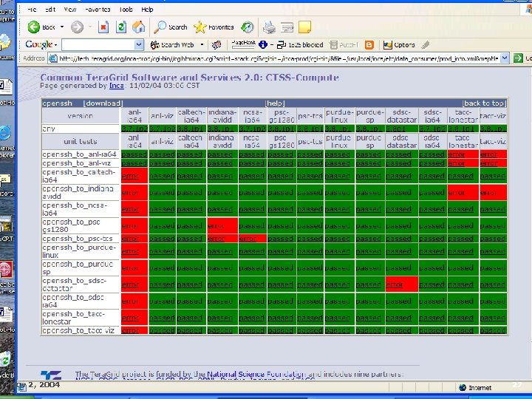Go to the Home page icon
This screenshot has width=532, height=399.
click(x=138, y=27)
